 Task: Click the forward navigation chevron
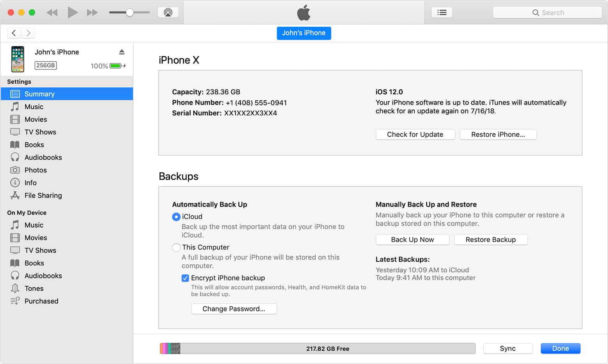(x=28, y=33)
